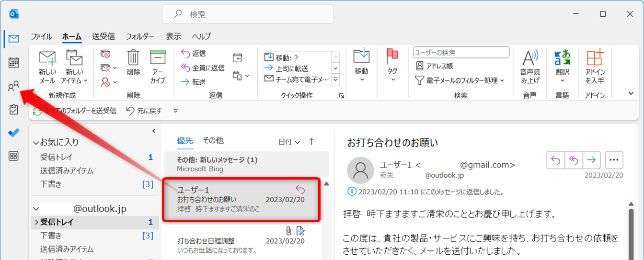Image resolution: width=644 pixels, height=260 pixels.
Task: Click the アドレス帳 button
Action: [435, 66]
